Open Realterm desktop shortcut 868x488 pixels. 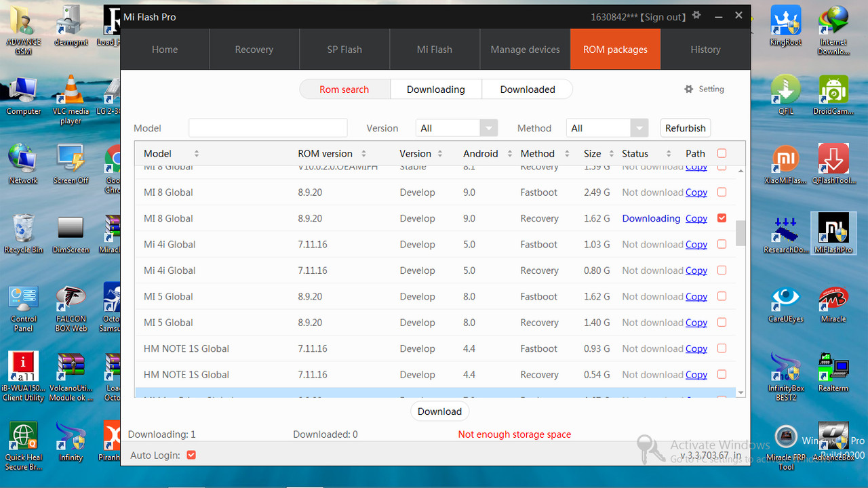pyautogui.click(x=833, y=371)
